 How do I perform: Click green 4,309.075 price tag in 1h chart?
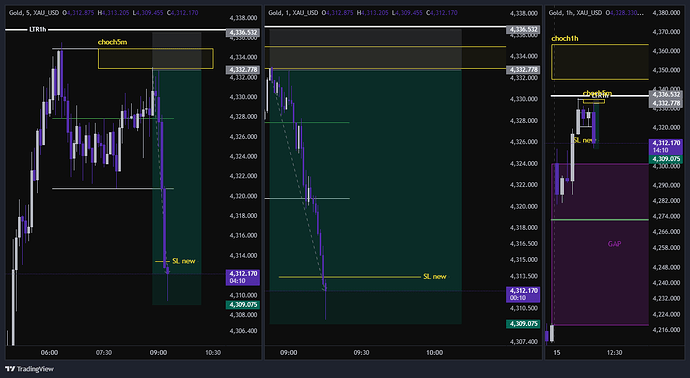click(666, 159)
